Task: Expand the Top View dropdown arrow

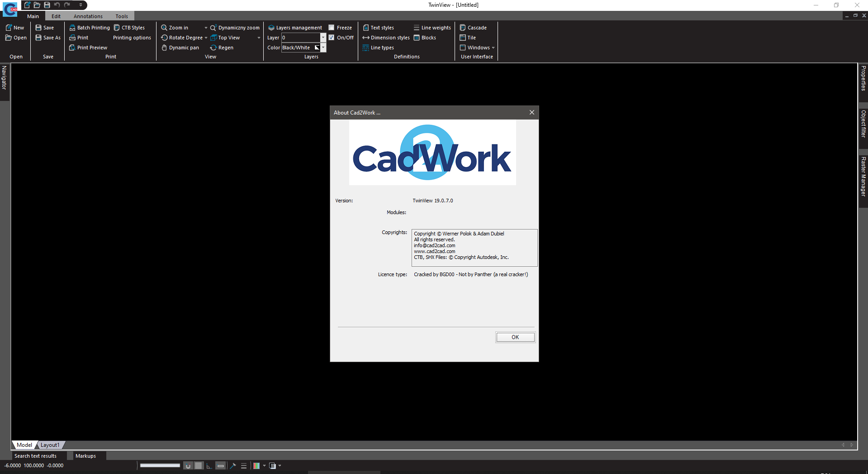Action: [259, 38]
